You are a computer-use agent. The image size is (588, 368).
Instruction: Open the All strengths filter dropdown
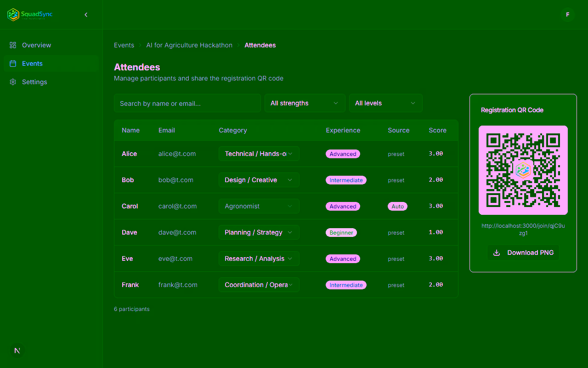tap(305, 103)
